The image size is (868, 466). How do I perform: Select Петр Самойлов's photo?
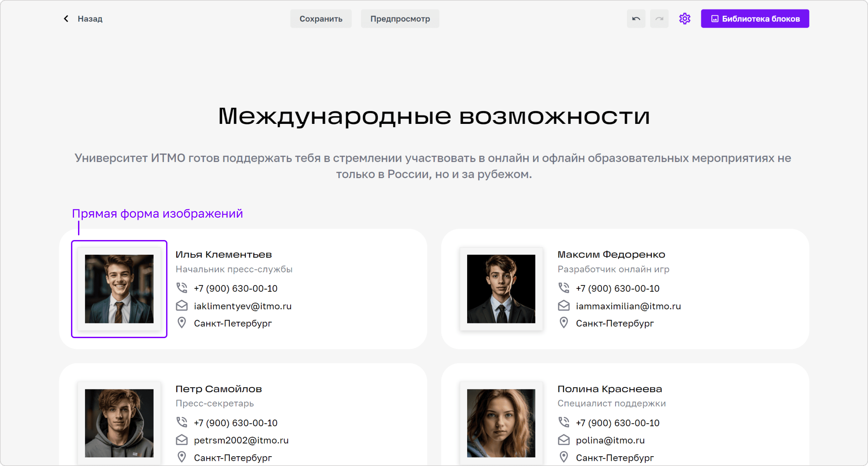coord(119,423)
